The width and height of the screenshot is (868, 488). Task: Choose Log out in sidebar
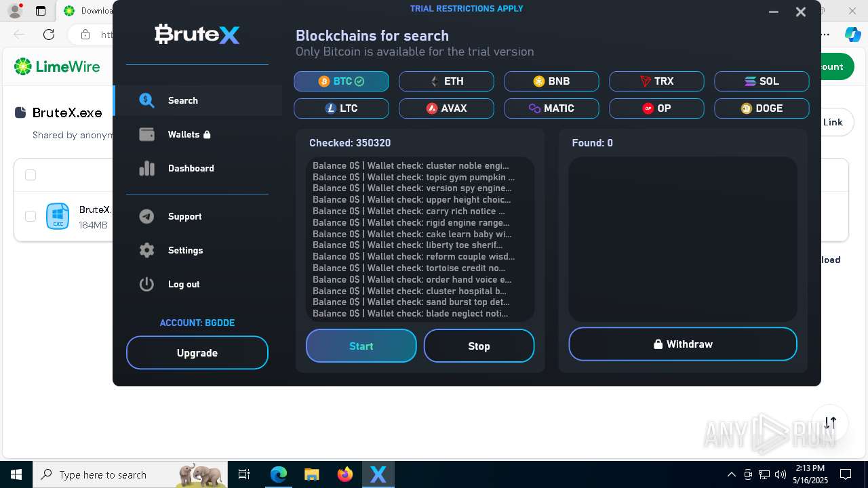[197, 284]
